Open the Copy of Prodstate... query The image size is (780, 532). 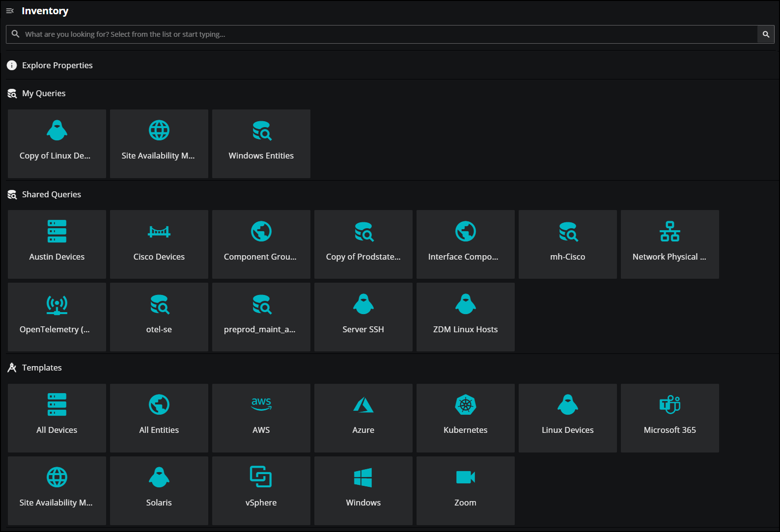(363, 244)
